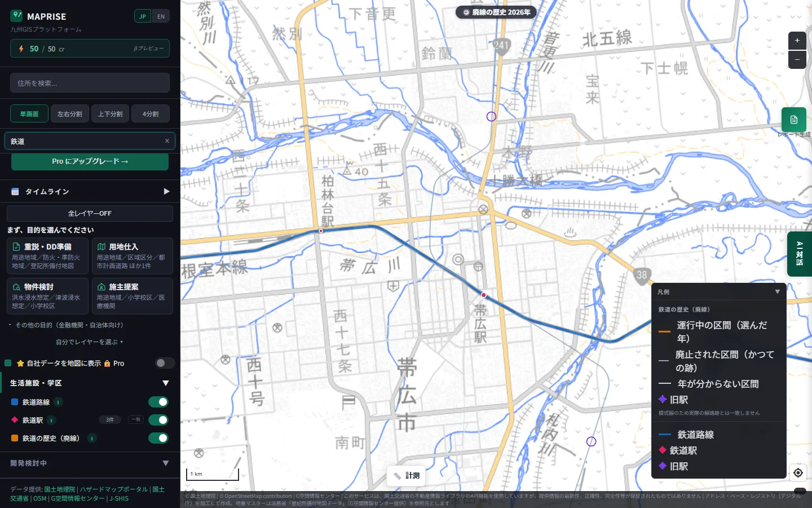Click Pro にアップグレード button
The image size is (812, 508).
click(90, 161)
